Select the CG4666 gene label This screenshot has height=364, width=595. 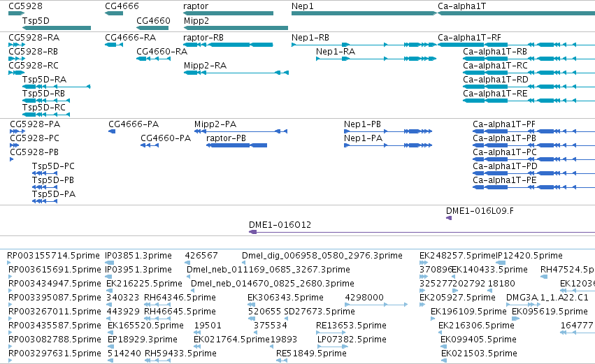tap(122, 6)
